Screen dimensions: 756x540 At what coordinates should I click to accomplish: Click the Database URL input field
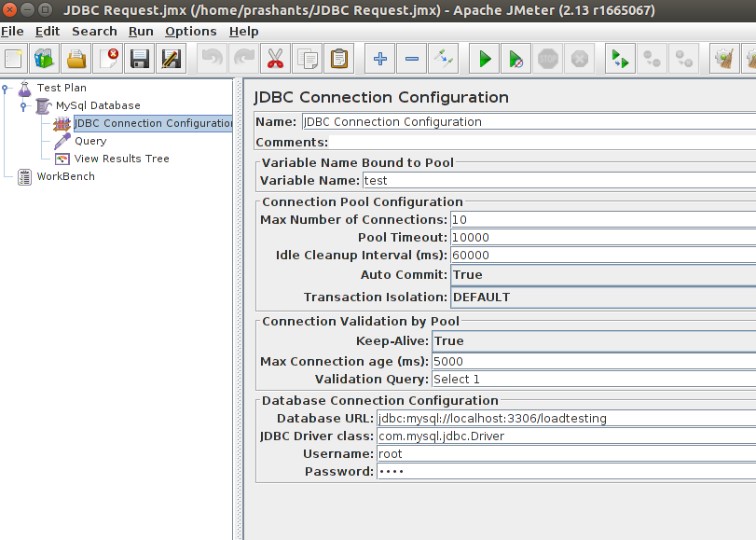[565, 419]
